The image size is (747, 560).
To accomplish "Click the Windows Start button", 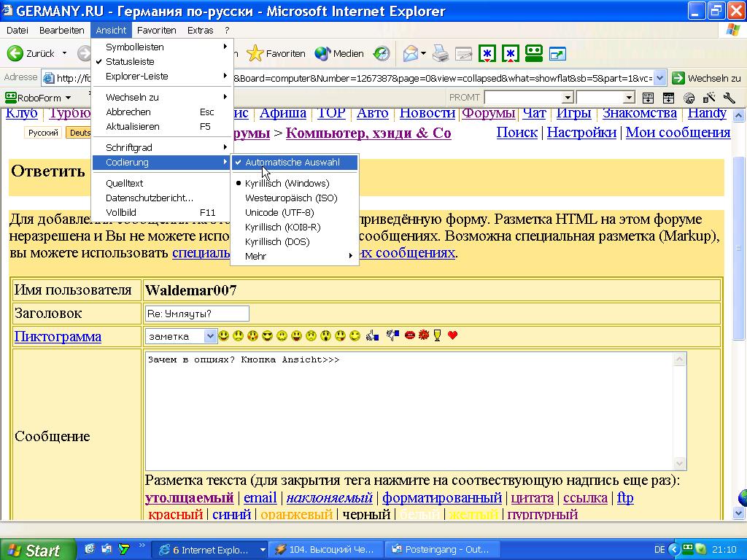I will [37, 550].
